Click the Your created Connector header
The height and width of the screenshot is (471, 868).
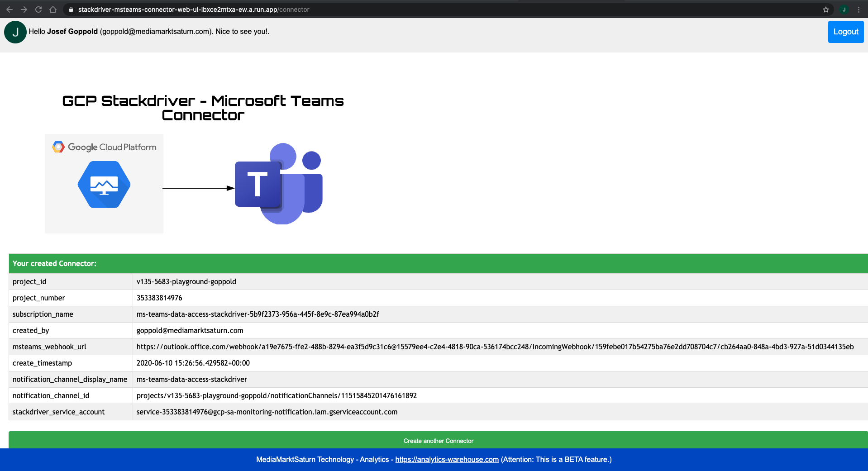pyautogui.click(x=438, y=263)
